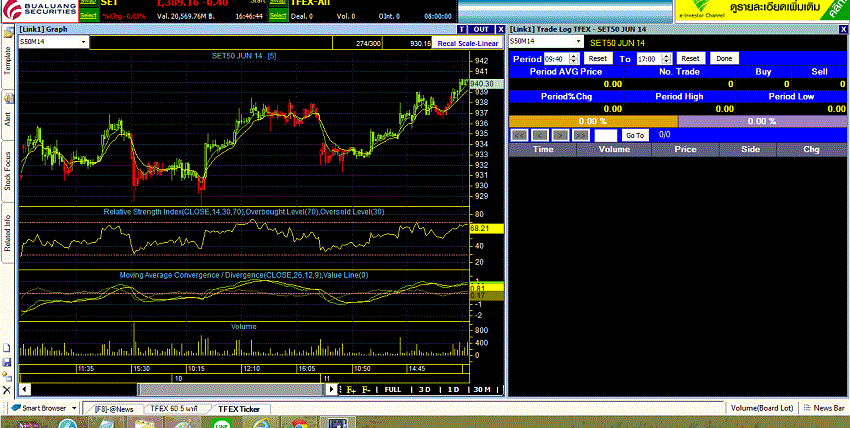
Task: Open the S50M14 symbol dropdown in Graph
Action: tap(83, 42)
